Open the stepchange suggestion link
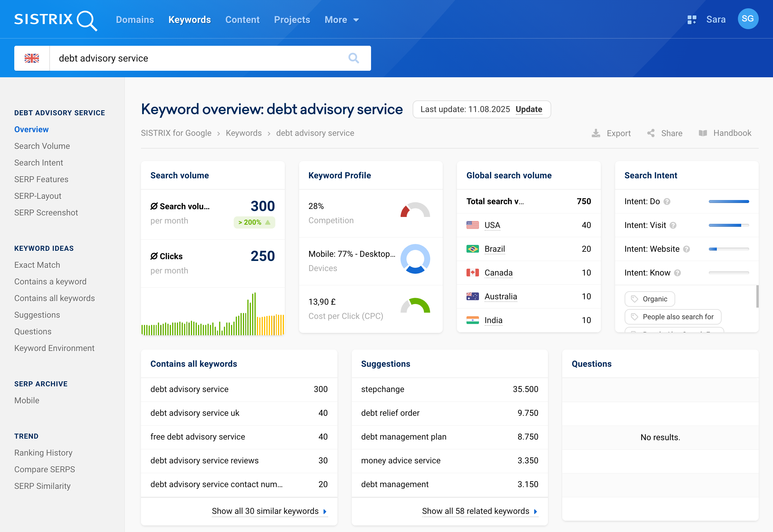The width and height of the screenshot is (773, 532). (x=383, y=389)
